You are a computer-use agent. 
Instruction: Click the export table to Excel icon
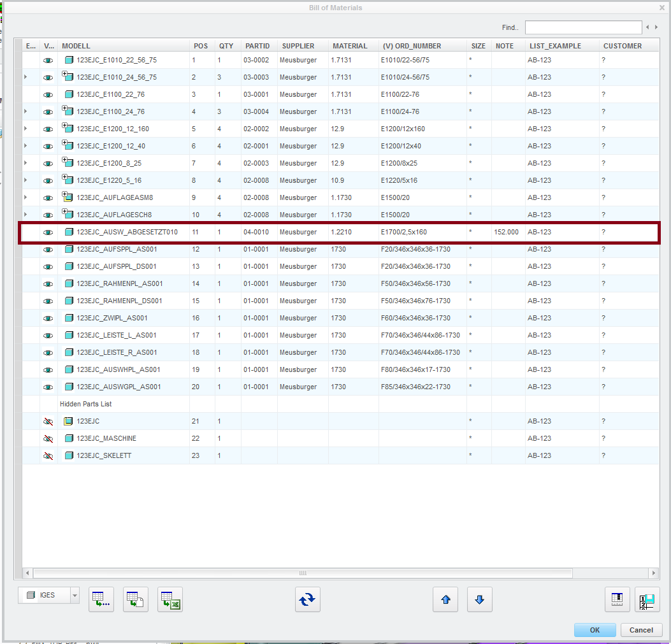tap(170, 599)
